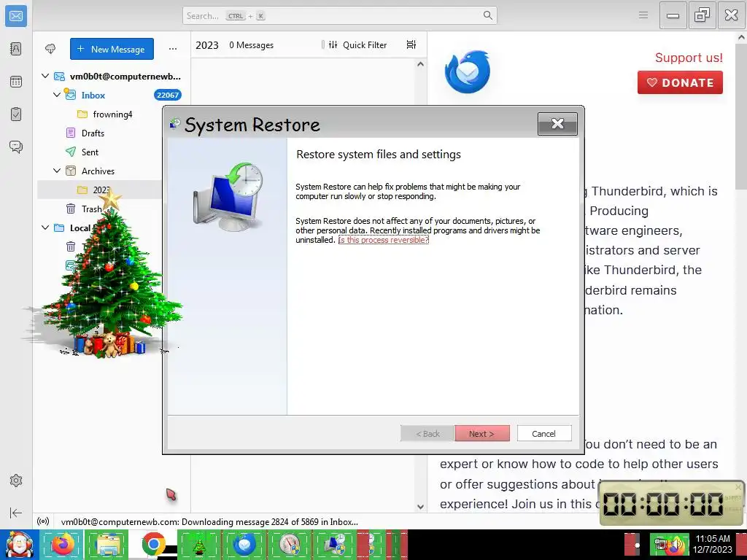Collapse the Inbox folder chevron

57,95
